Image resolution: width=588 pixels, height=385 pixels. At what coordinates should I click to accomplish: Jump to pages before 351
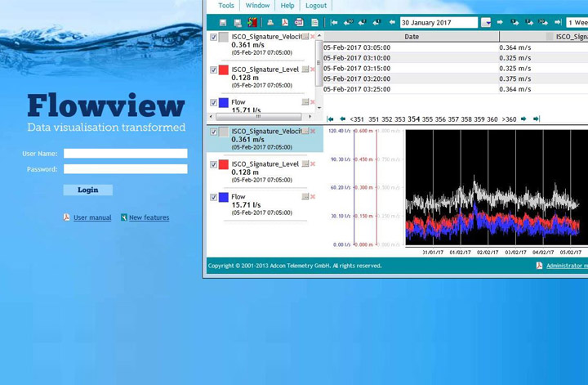357,119
